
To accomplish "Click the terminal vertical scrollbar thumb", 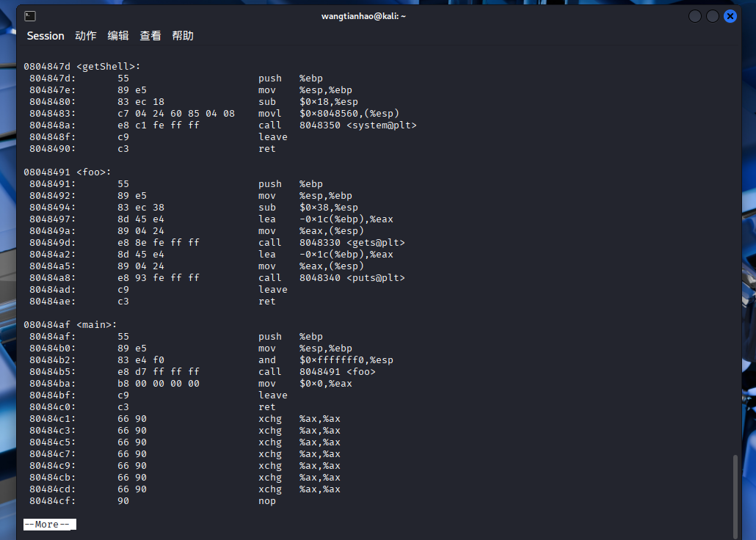I will pyautogui.click(x=735, y=497).
